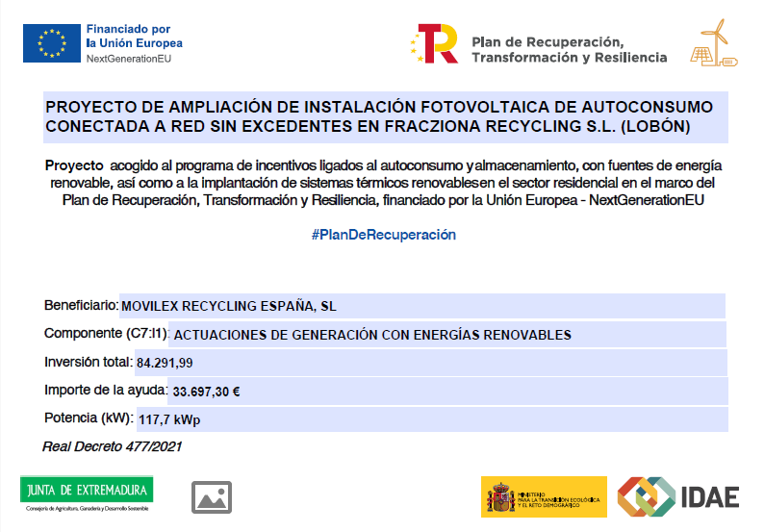Select the wind turbine and solar panel icon

click(714, 44)
